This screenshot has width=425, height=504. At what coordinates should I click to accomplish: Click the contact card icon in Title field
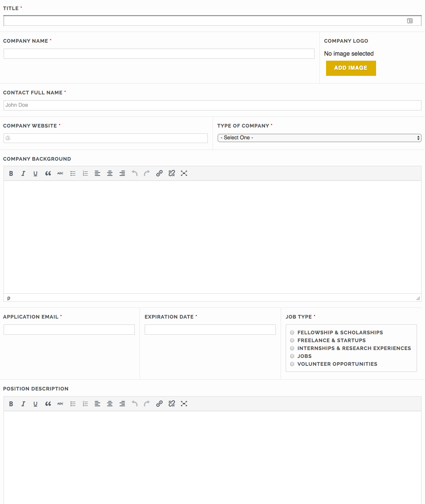pos(410,21)
